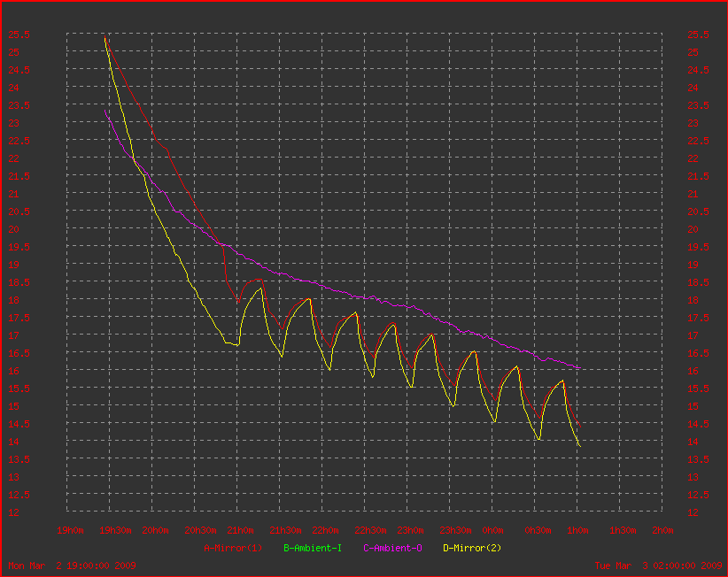Click the 12 value on the right axis
This screenshot has width=728, height=577.
pos(693,512)
